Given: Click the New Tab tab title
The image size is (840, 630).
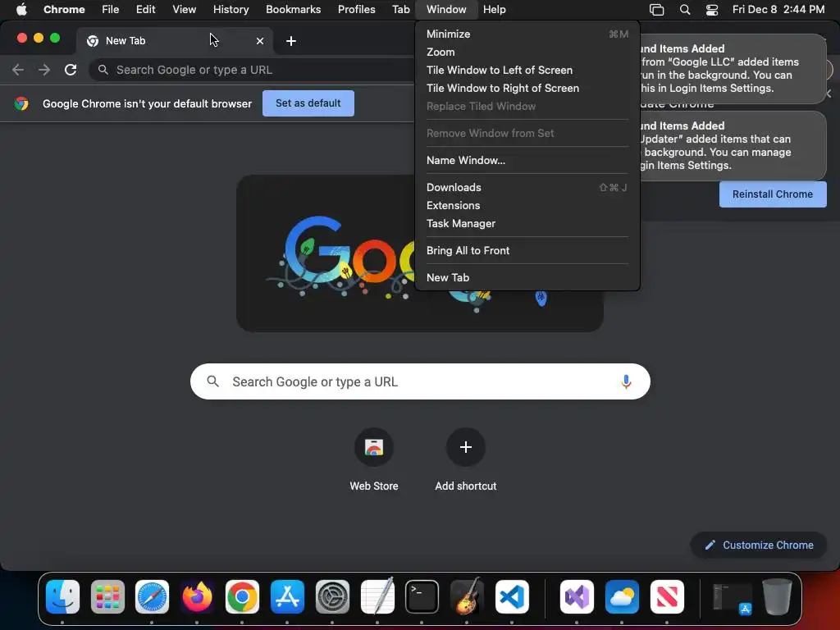Looking at the screenshot, I should pos(126,41).
